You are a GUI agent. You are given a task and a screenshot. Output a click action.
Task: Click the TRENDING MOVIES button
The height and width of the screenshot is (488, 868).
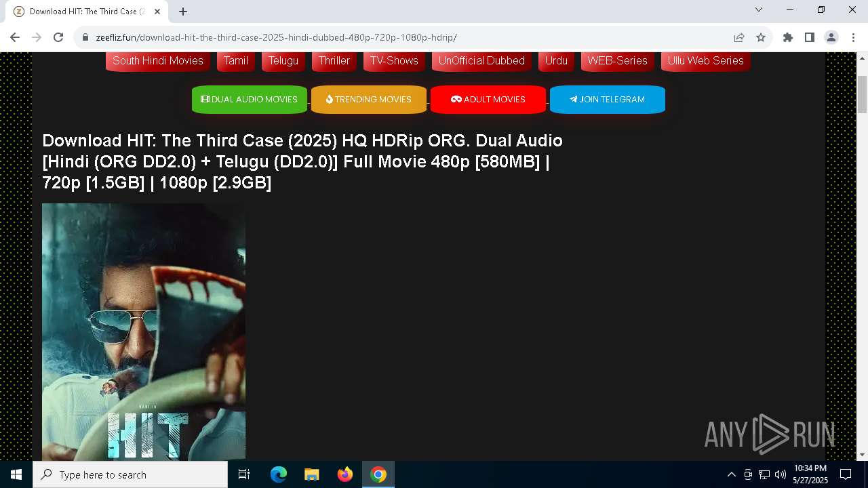[369, 99]
